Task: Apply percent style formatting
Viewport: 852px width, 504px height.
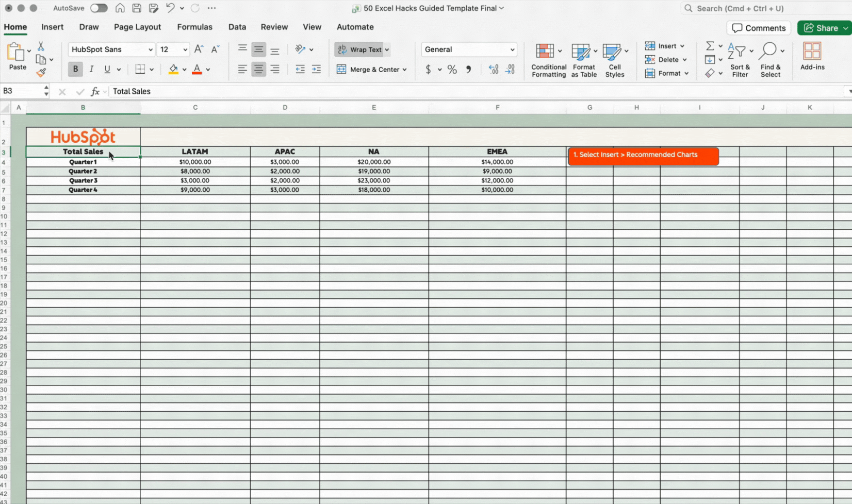Action: (x=452, y=70)
